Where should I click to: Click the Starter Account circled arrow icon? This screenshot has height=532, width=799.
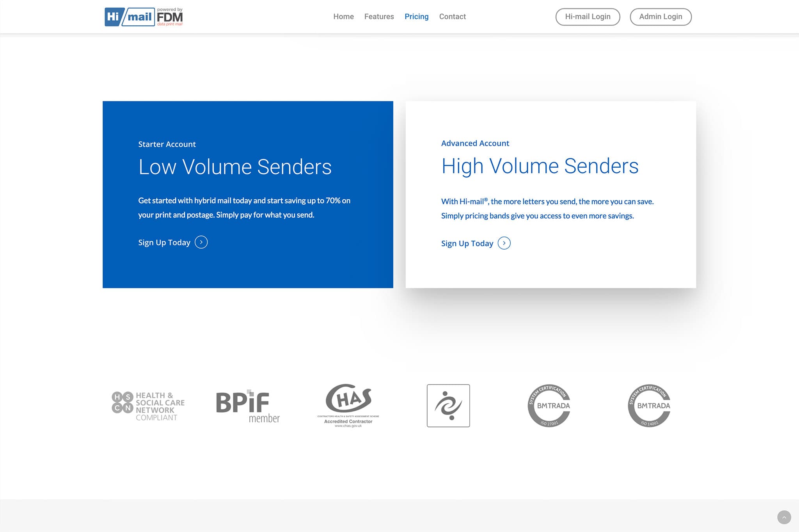pos(201,242)
